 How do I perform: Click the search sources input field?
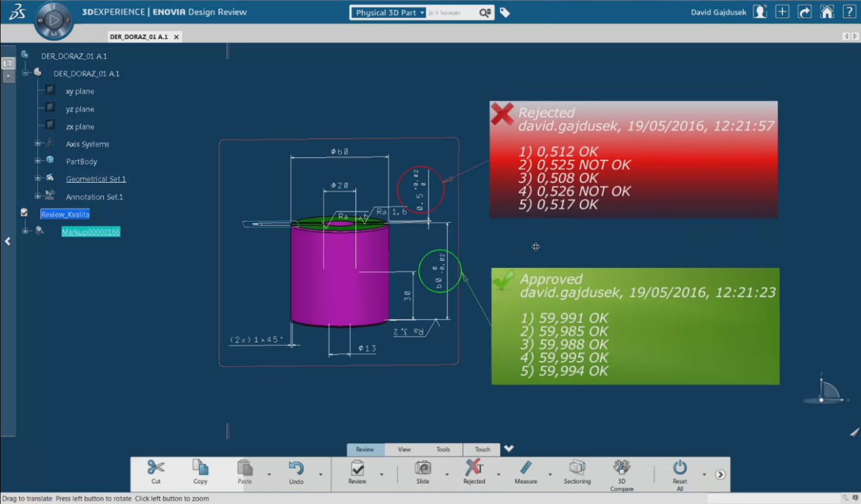[452, 13]
